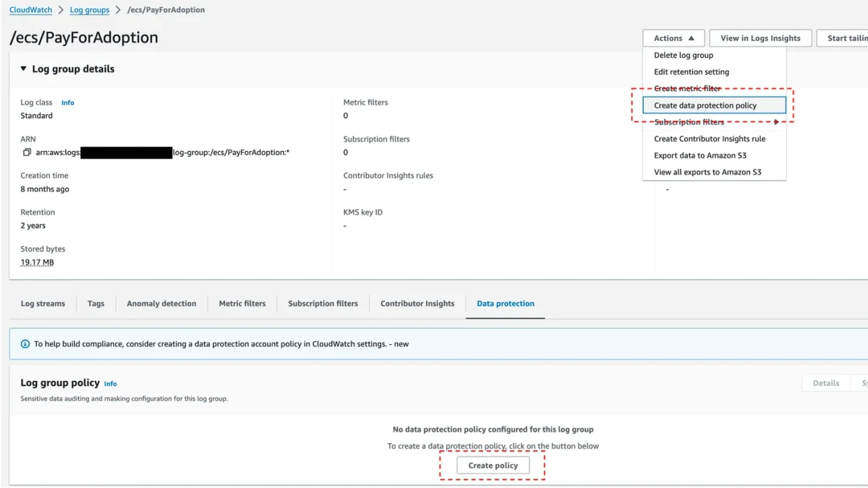The width and height of the screenshot is (868, 488).
Task: Click Info link beside Log group policy
Action: 110,384
